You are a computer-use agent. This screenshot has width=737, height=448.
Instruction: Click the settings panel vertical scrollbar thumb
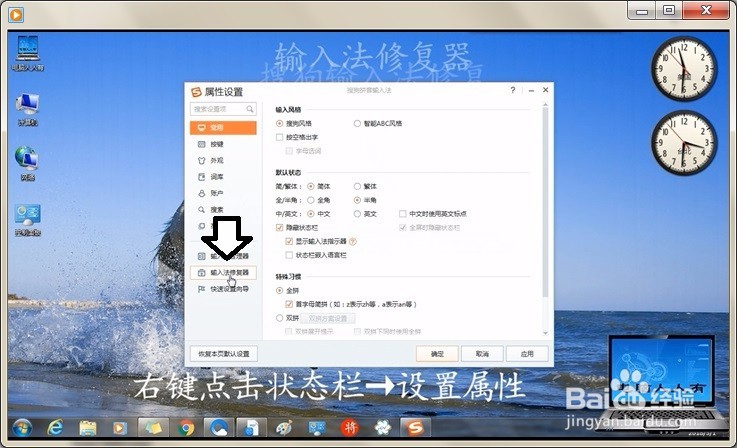(x=545, y=202)
